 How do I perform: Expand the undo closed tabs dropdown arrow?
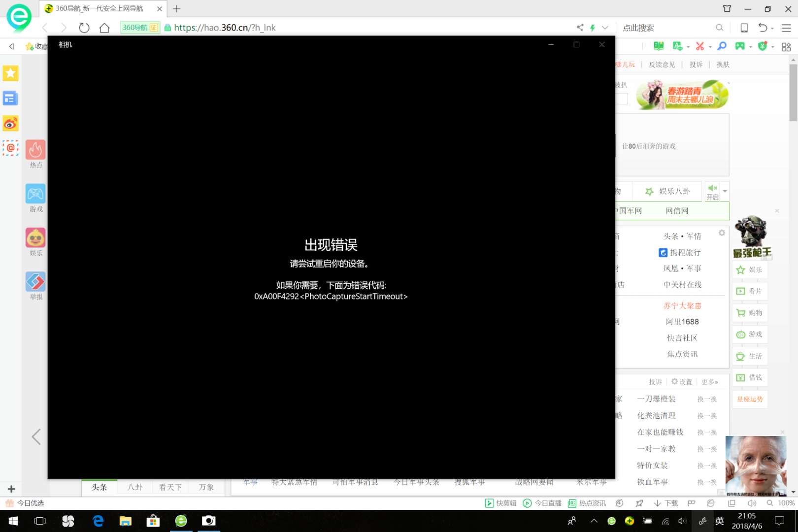772,29
